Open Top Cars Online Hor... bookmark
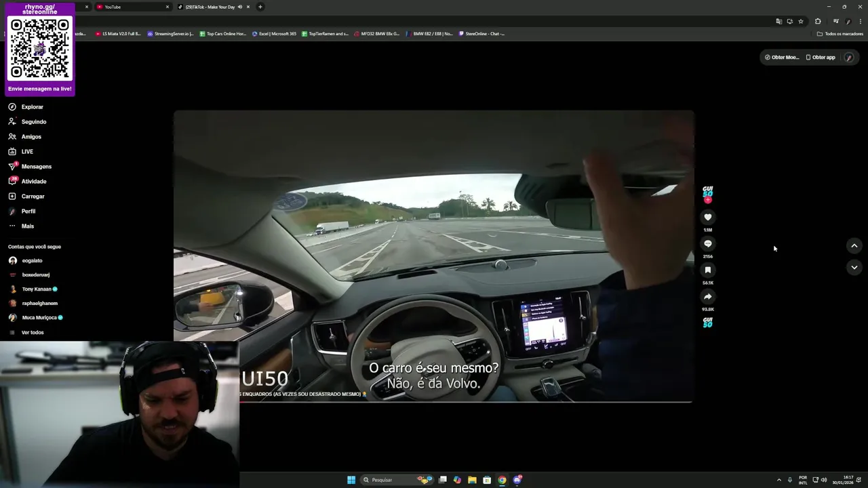The image size is (868, 488). coord(222,34)
